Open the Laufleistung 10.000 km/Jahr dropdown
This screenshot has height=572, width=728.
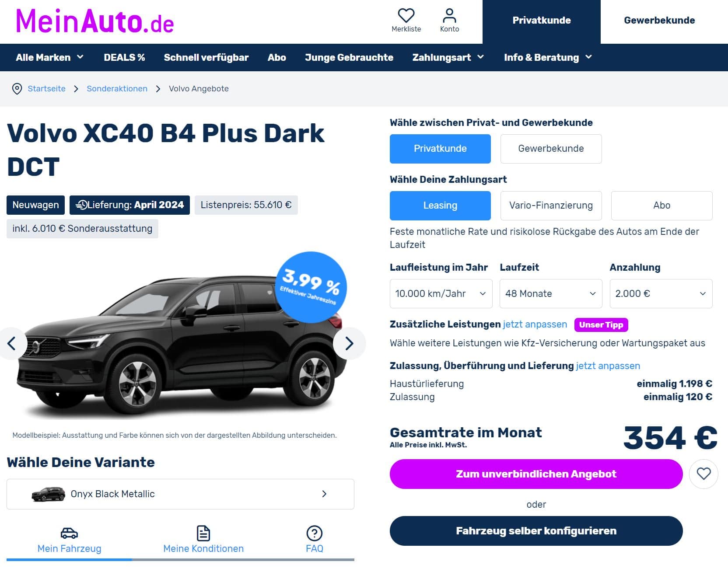click(441, 293)
